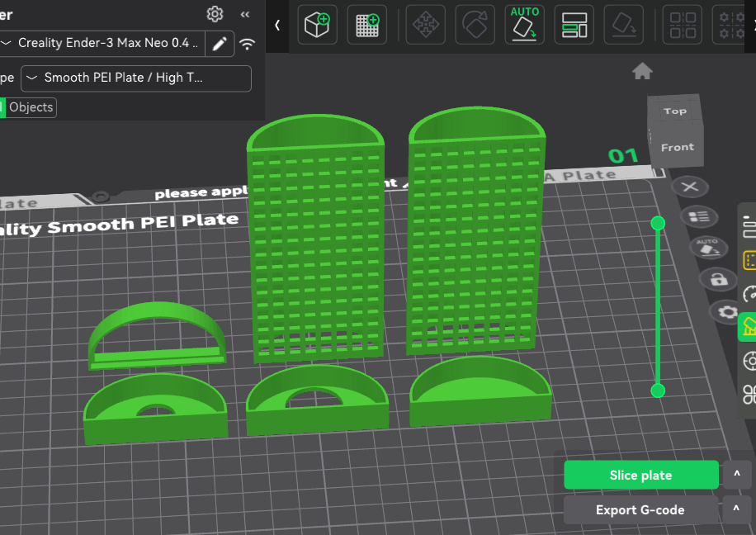Arrange objects on plate 01 icon
Viewport: 756px width, 535px height.
point(698,216)
